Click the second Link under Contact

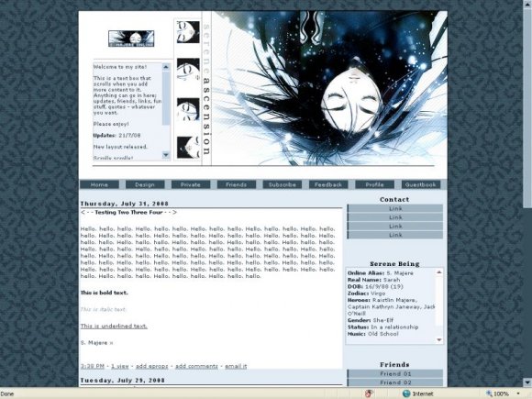tap(395, 217)
